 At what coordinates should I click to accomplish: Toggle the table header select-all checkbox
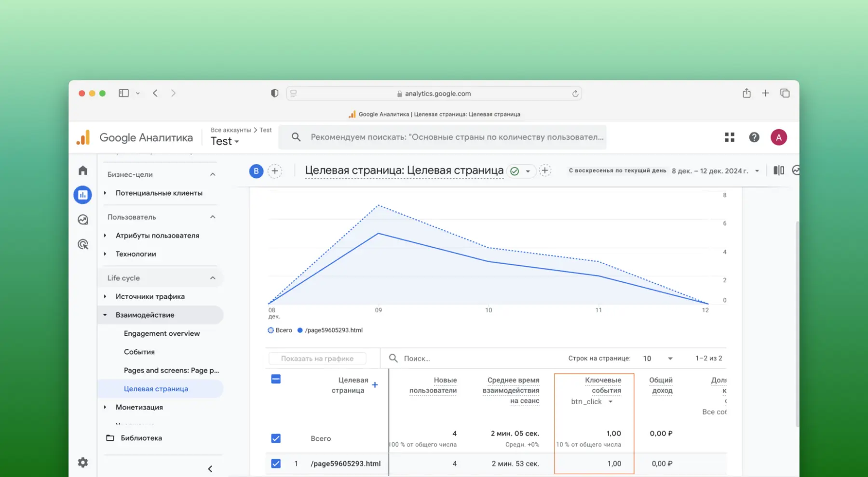276,379
